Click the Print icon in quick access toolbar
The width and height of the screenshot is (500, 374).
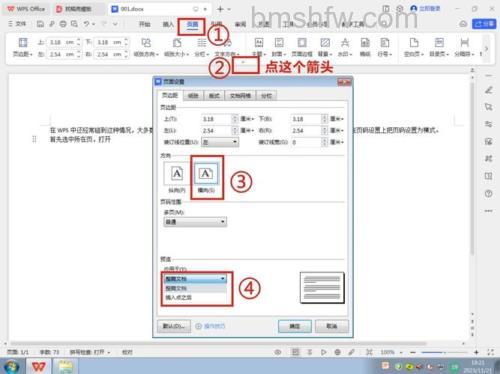tap(63, 24)
